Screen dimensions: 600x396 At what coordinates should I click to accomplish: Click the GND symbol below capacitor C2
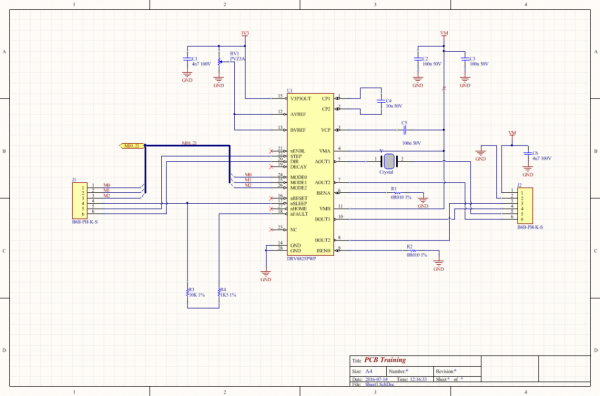[x=418, y=82]
